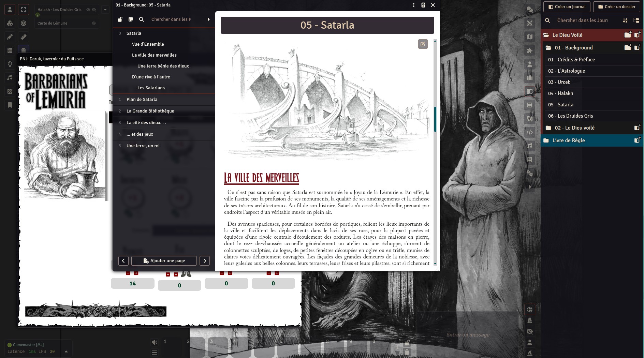The height and width of the screenshot is (358, 644).
Task: Open the Drawing pencil tools
Action: point(10,37)
